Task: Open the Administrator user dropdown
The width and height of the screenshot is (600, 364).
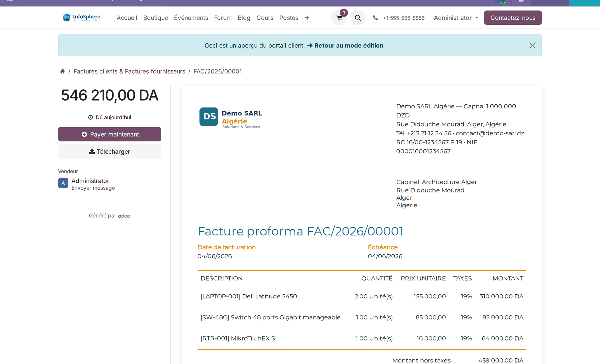Action: point(456,18)
